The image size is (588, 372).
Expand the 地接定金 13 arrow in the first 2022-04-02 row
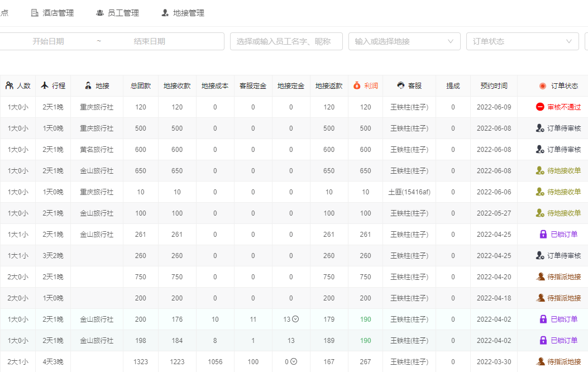[x=295, y=319]
